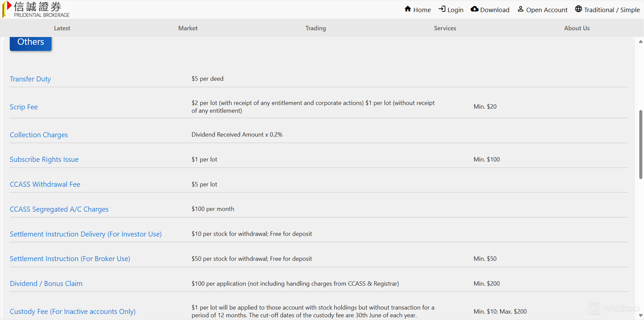Expand the Services menu
The height and width of the screenshot is (320, 644).
click(445, 28)
